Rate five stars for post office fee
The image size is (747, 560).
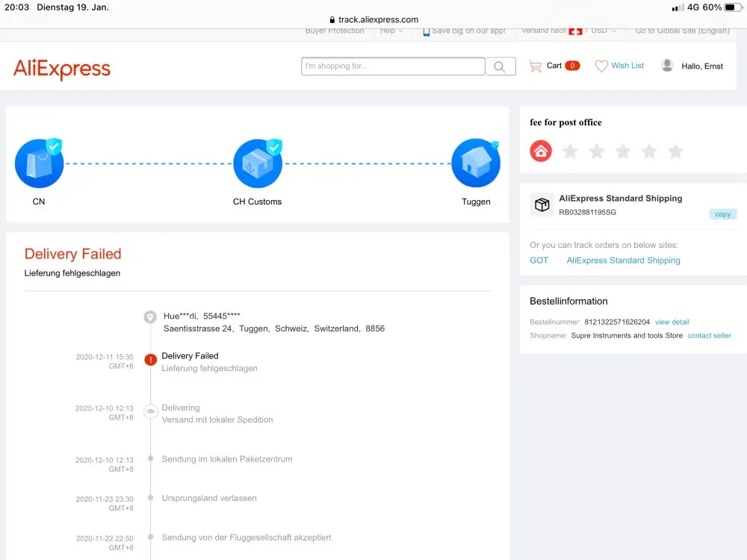point(675,152)
